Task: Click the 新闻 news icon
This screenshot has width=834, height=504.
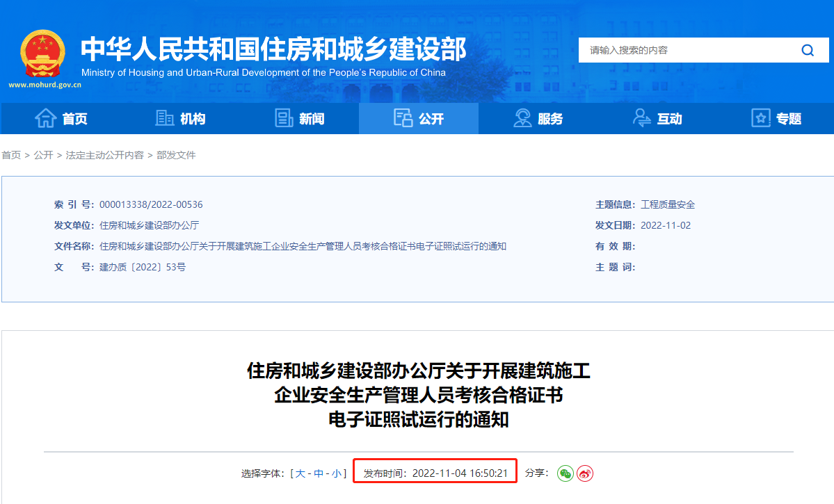Action: 284,118
